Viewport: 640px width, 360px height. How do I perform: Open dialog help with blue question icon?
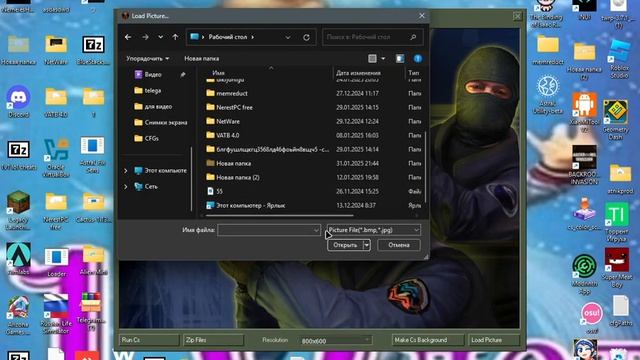(418, 58)
